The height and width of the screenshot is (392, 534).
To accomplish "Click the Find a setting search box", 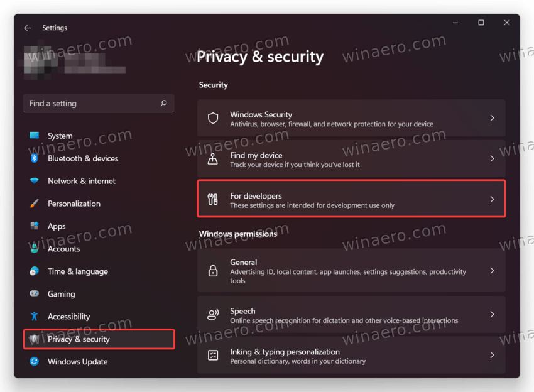I will pyautogui.click(x=99, y=103).
